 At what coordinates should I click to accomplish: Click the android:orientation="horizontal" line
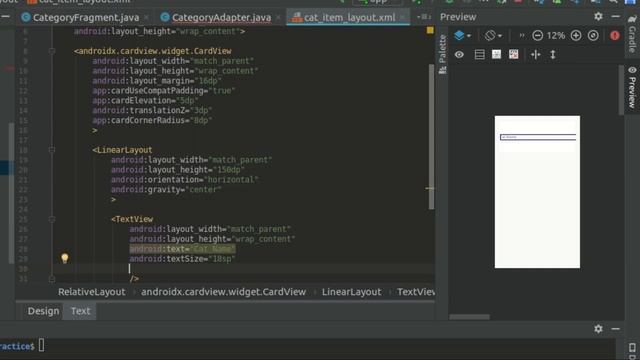184,180
